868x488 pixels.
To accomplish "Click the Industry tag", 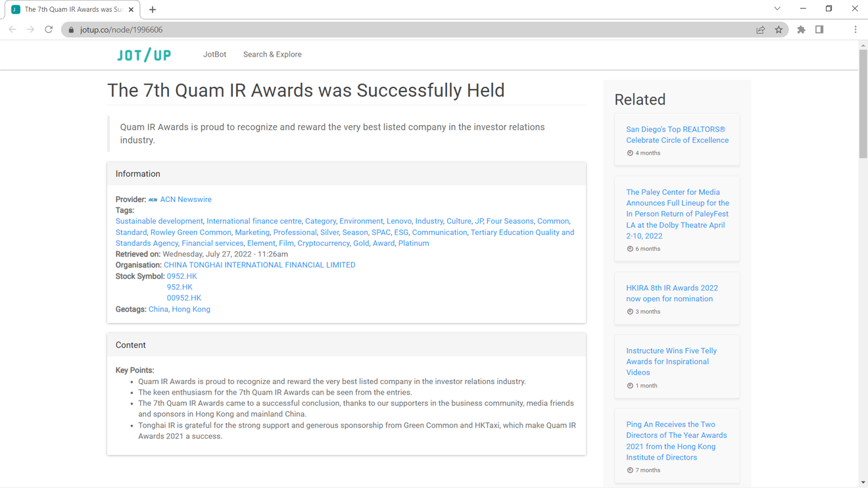I will (429, 221).
